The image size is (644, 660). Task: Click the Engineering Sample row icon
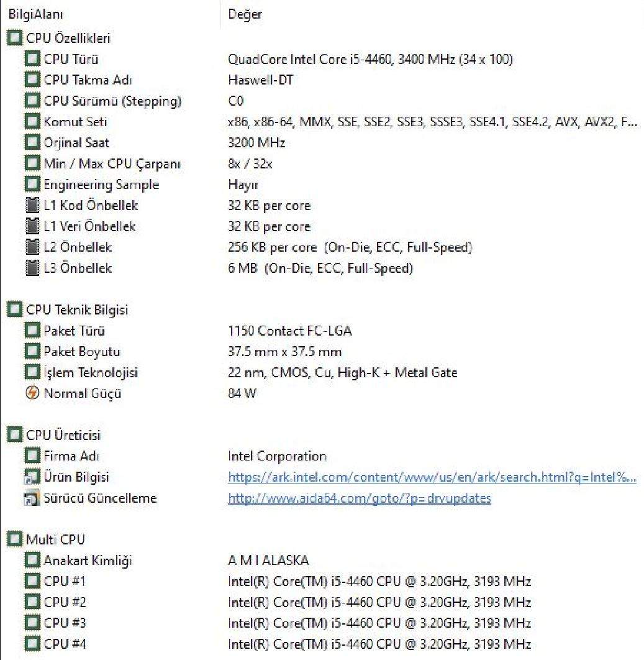32,184
